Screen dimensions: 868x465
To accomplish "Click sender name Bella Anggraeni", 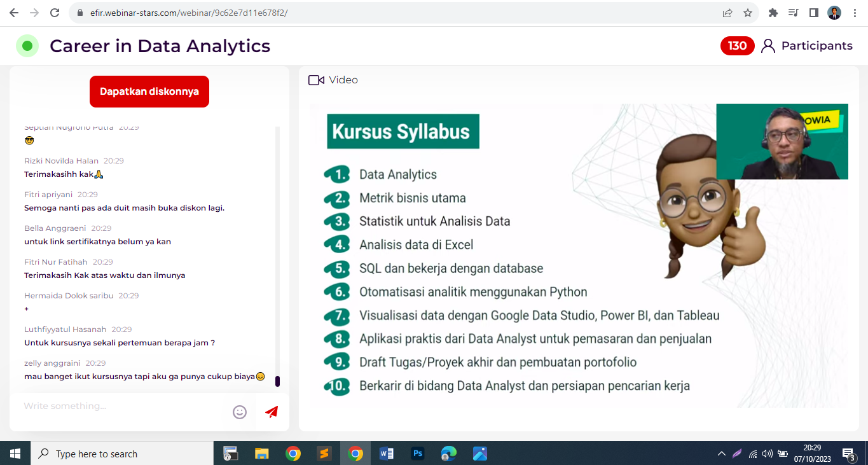I will coord(55,228).
